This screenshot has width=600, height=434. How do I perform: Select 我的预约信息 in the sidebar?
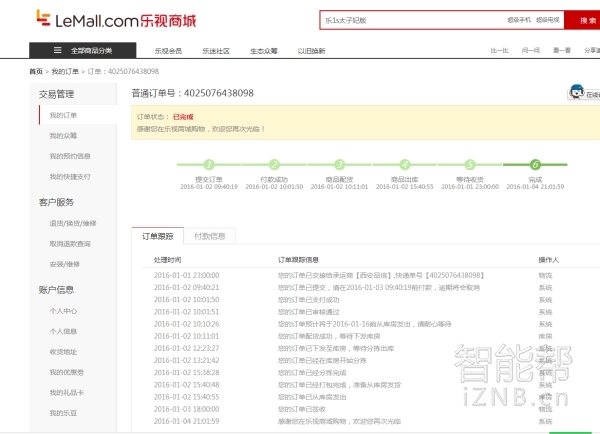(70, 156)
